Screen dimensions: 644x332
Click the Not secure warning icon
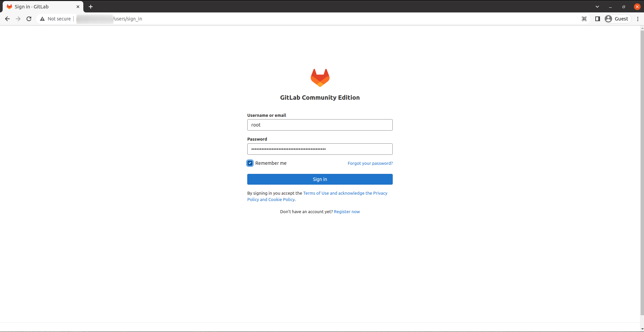point(42,19)
